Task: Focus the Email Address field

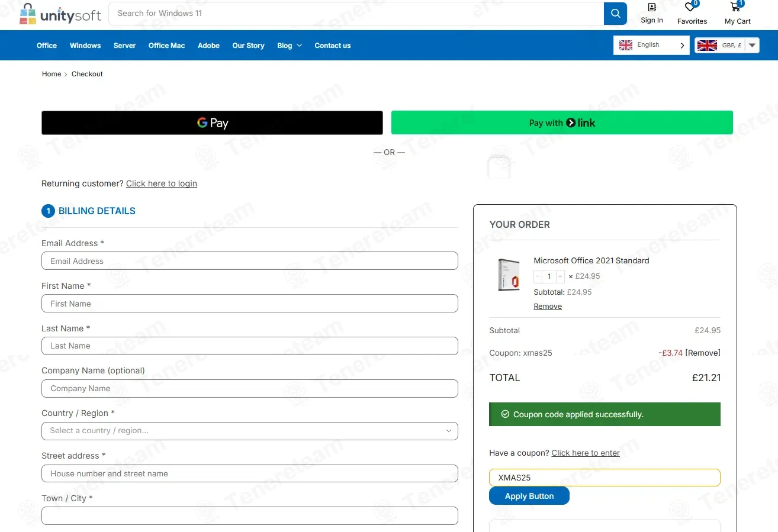Action: click(249, 261)
